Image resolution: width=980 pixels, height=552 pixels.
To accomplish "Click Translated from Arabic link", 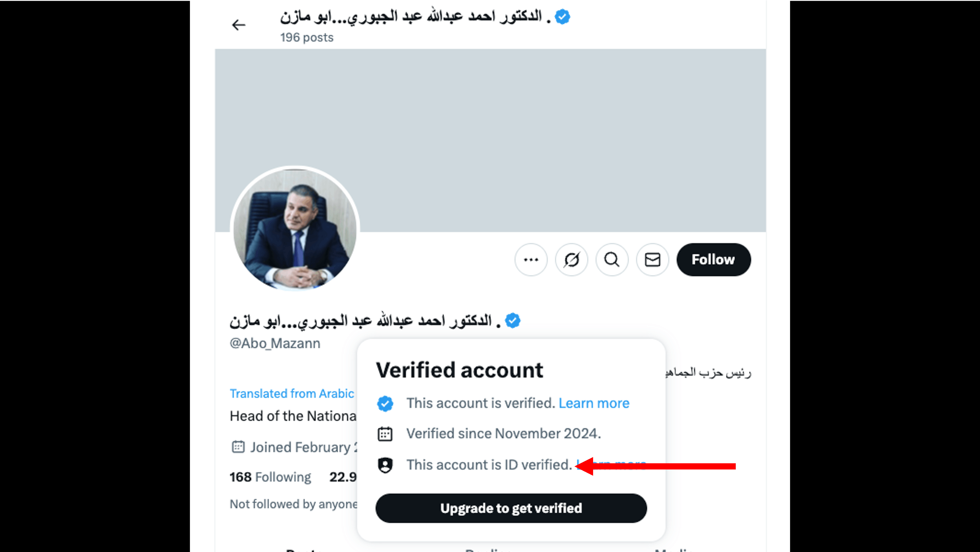I will coord(292,393).
